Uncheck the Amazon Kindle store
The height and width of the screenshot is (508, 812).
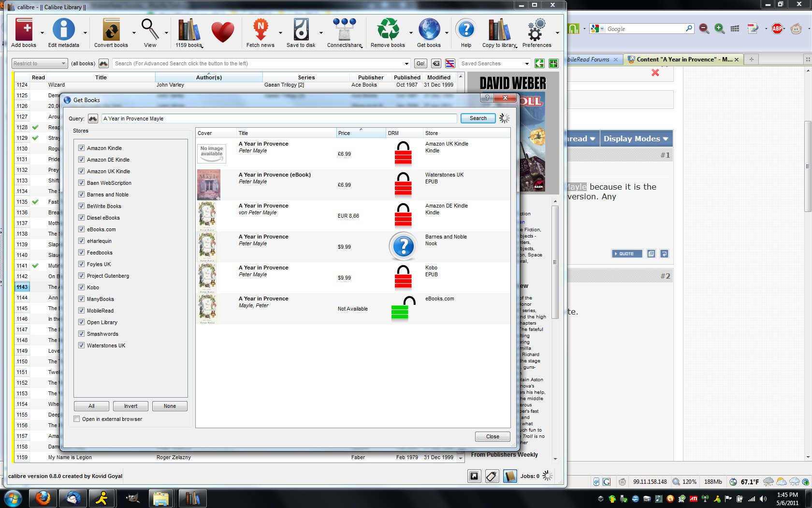click(x=81, y=148)
